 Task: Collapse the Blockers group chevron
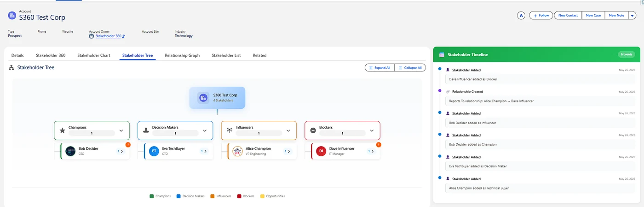click(372, 130)
